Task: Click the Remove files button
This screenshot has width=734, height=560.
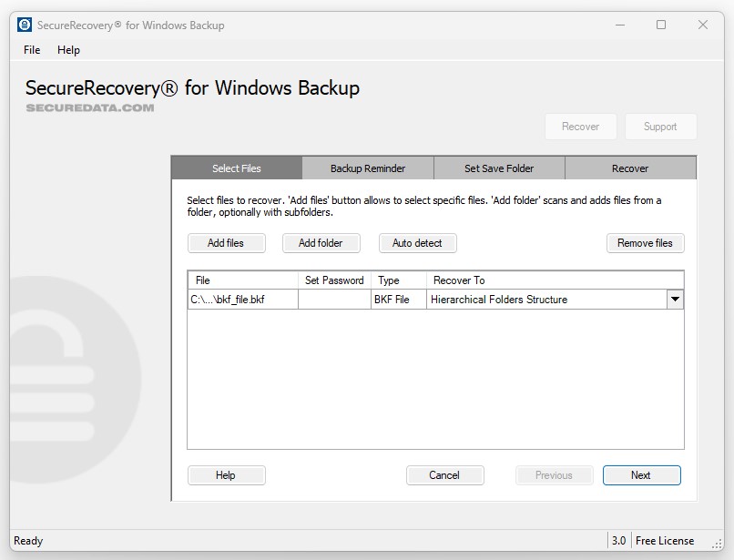Action: (x=645, y=243)
